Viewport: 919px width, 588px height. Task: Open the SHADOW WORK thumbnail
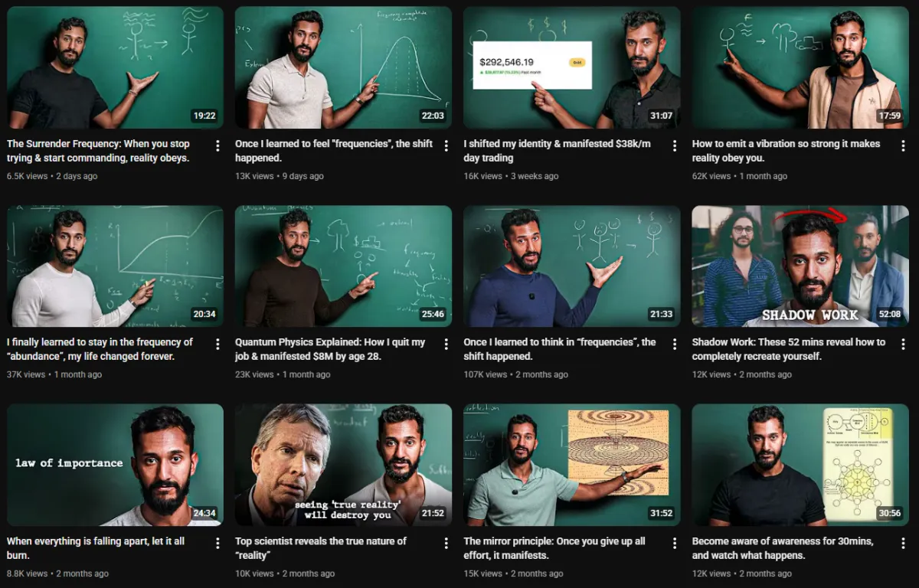800,266
